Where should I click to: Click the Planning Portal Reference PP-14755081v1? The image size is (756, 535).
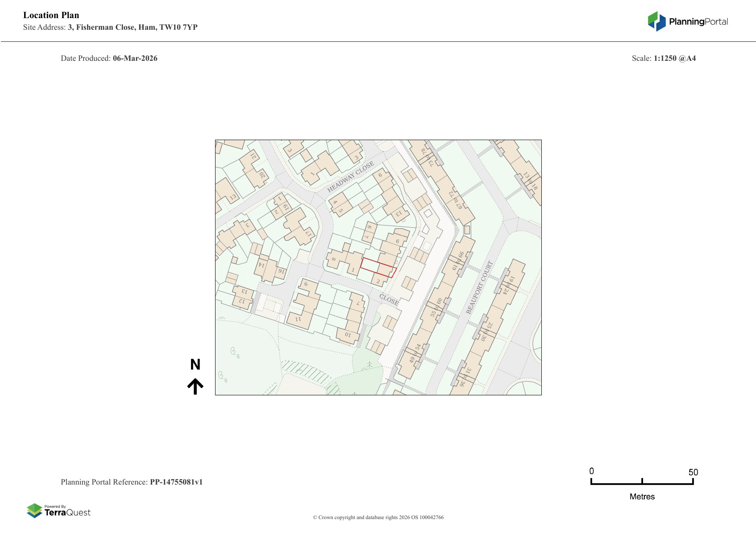pos(131,482)
